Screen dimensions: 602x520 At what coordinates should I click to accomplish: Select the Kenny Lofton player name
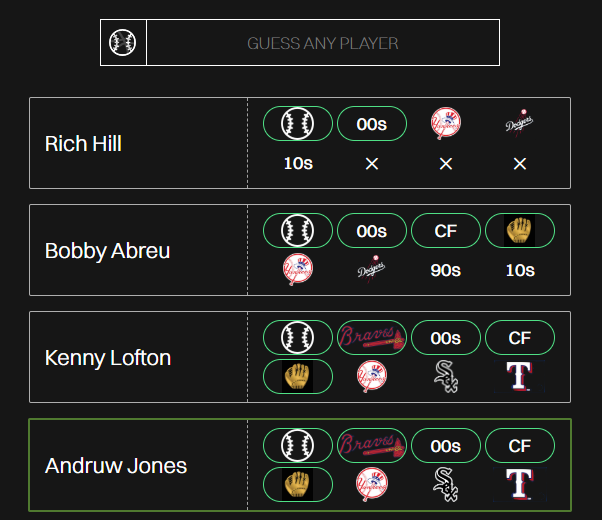pyautogui.click(x=108, y=358)
